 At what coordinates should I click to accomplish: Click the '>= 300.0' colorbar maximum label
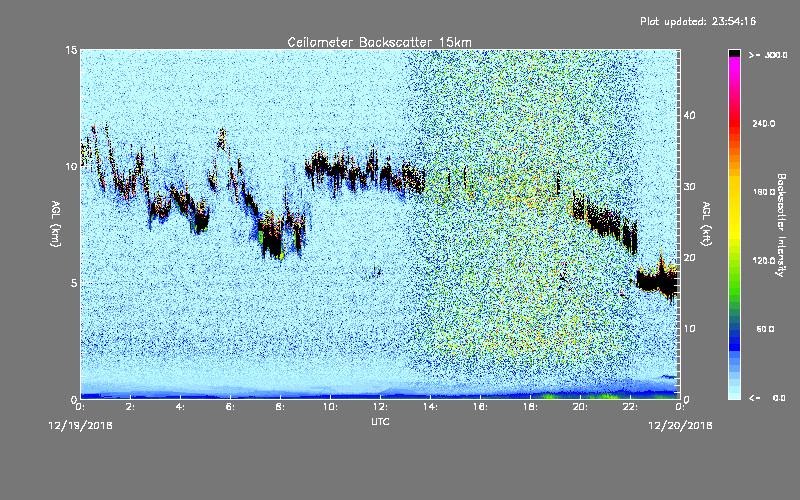point(768,55)
